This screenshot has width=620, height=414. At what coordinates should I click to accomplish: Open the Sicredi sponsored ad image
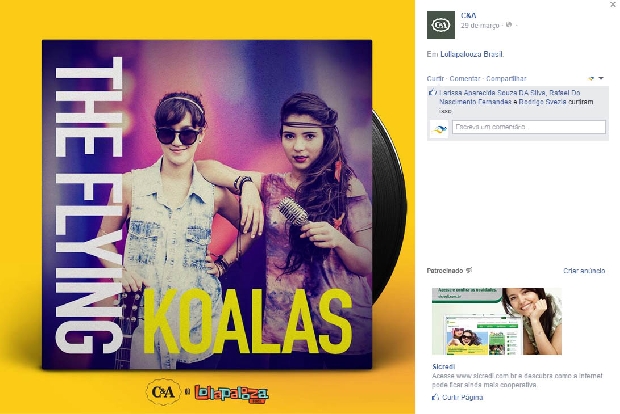click(497, 321)
